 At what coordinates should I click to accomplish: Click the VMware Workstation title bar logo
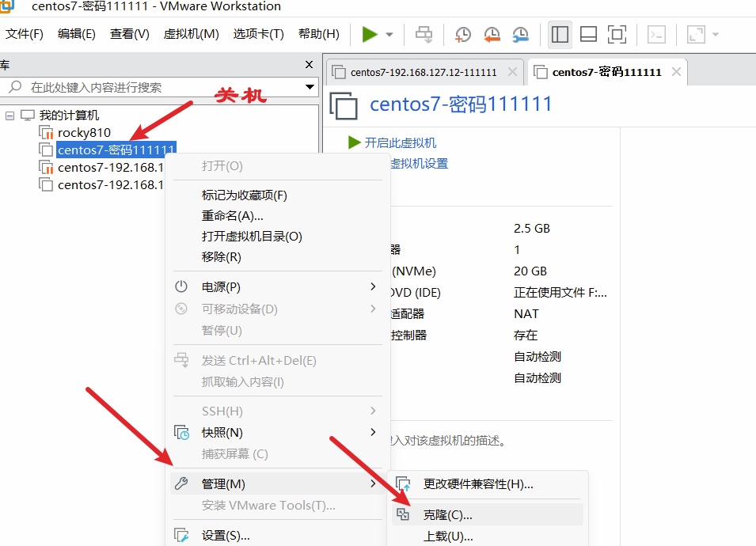click(x=6, y=6)
